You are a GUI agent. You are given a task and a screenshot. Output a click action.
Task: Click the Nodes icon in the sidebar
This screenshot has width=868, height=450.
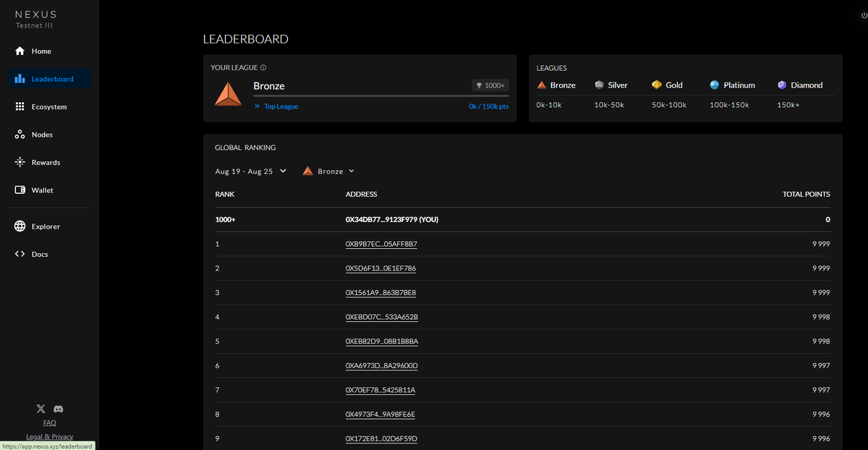20,135
